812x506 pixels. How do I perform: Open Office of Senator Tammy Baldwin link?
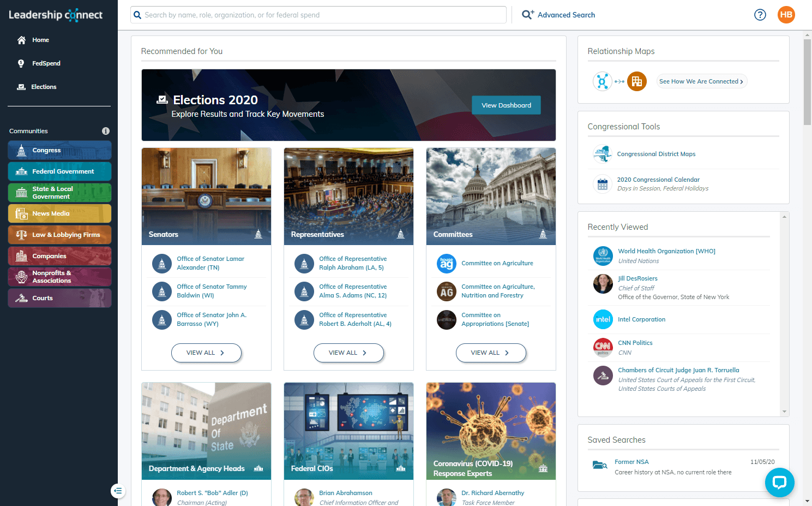click(212, 291)
